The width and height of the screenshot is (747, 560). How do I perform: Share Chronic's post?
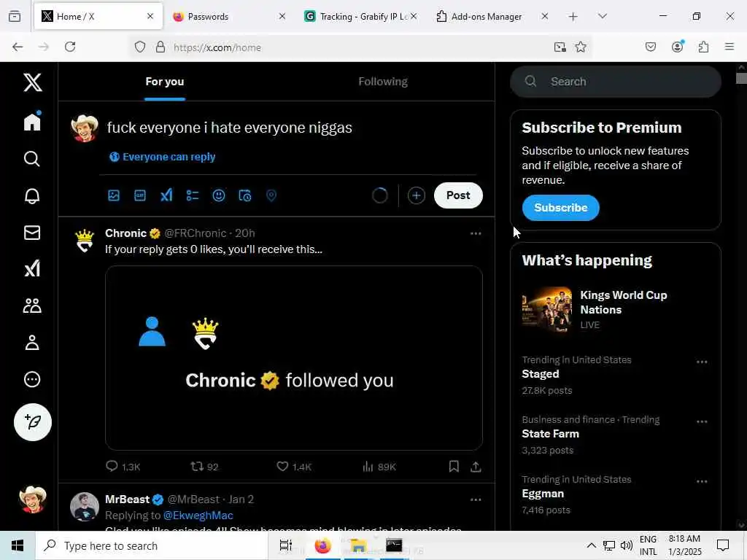(476, 466)
